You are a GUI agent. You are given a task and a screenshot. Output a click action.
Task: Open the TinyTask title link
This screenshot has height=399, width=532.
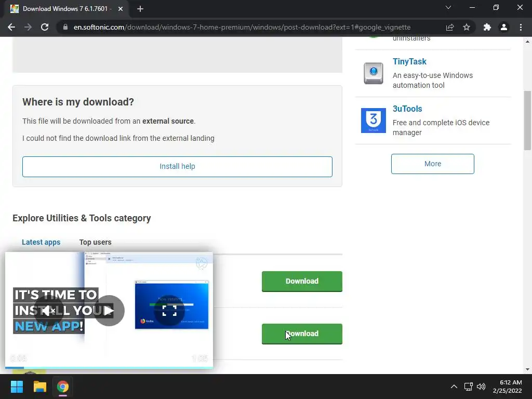[x=409, y=61]
